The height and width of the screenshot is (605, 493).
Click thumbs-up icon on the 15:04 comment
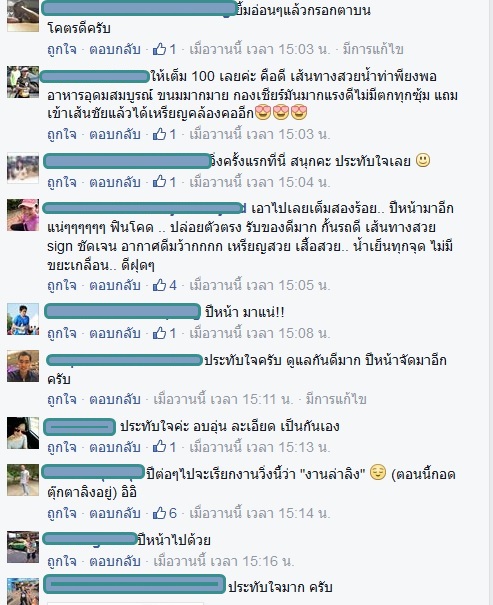coord(159,182)
